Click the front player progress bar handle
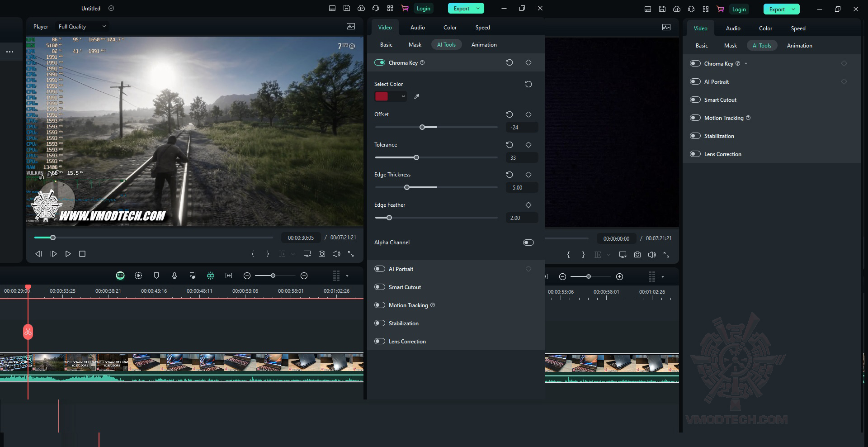868x447 pixels. click(53, 238)
